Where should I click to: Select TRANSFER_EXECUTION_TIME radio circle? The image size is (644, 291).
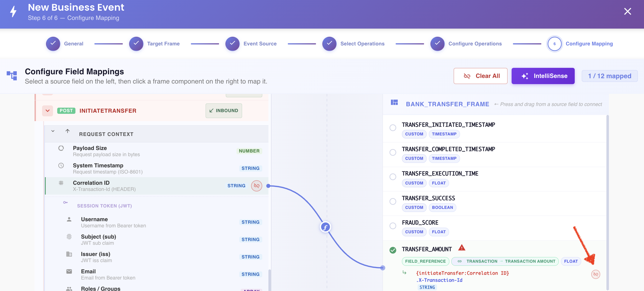click(x=393, y=177)
